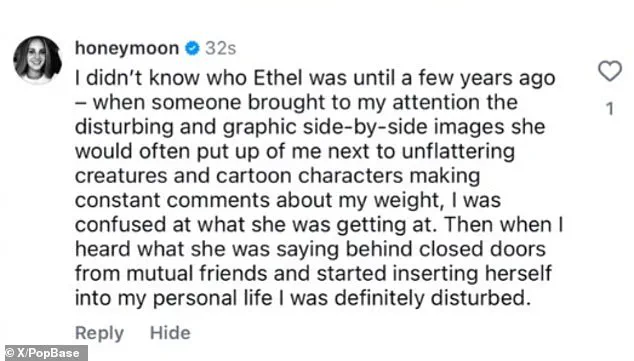Open the honeymoon profile picture
634x361 pixels.
37,60
